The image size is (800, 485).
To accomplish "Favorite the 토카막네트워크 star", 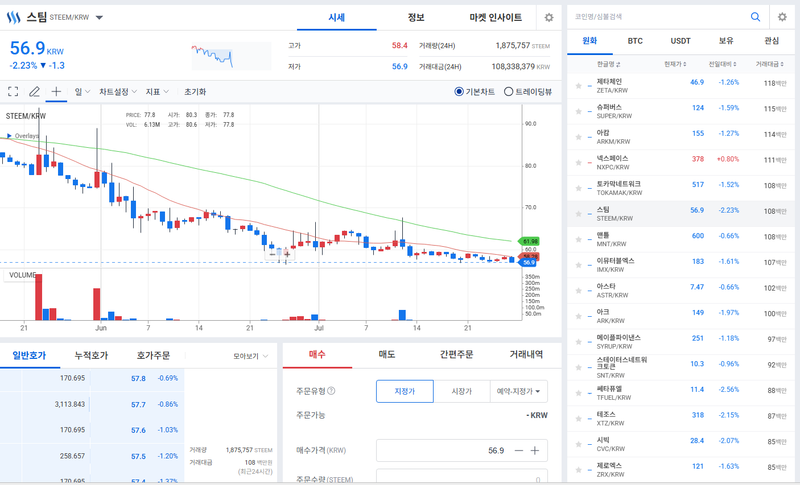I will tap(579, 188).
